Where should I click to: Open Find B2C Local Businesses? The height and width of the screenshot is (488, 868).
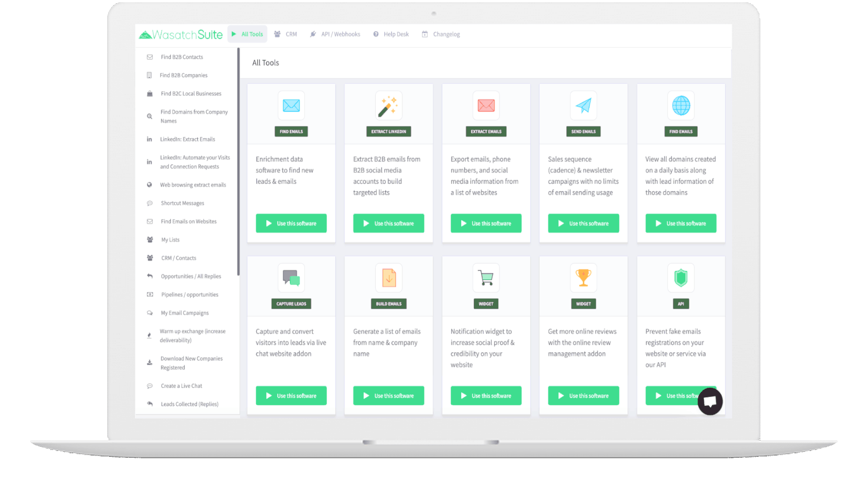[x=191, y=94]
